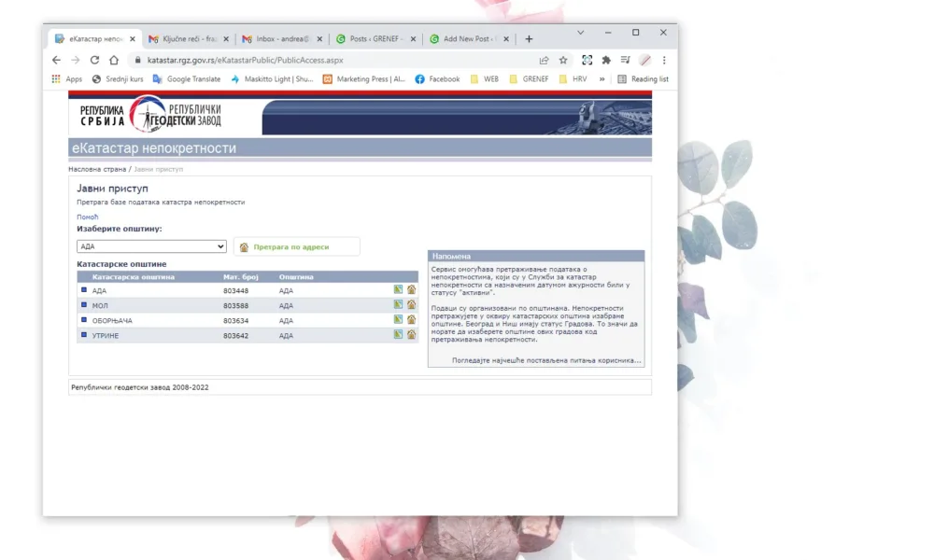Open the screenshot capture extension icon
This screenshot has width=934, height=560.
tap(587, 60)
